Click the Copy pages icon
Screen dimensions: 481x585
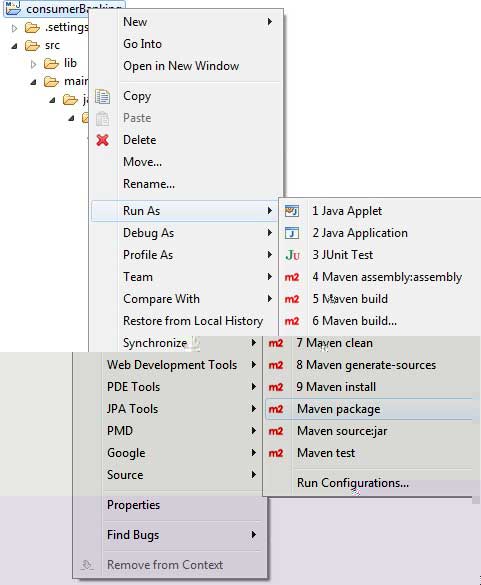point(102,96)
